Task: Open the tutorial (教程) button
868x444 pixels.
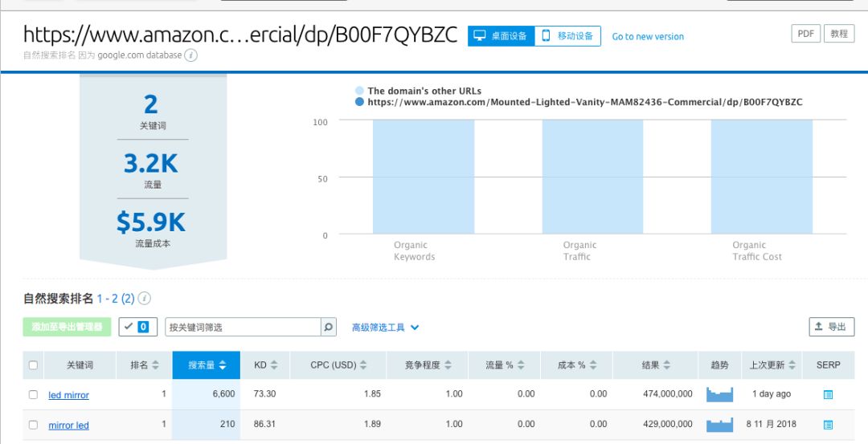Action: 838,34
